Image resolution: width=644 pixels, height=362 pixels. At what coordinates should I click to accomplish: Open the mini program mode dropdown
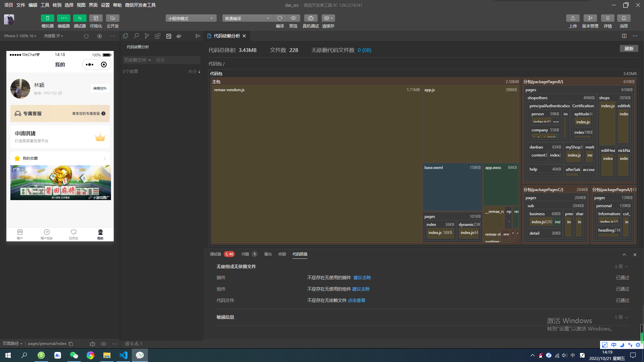(191, 18)
